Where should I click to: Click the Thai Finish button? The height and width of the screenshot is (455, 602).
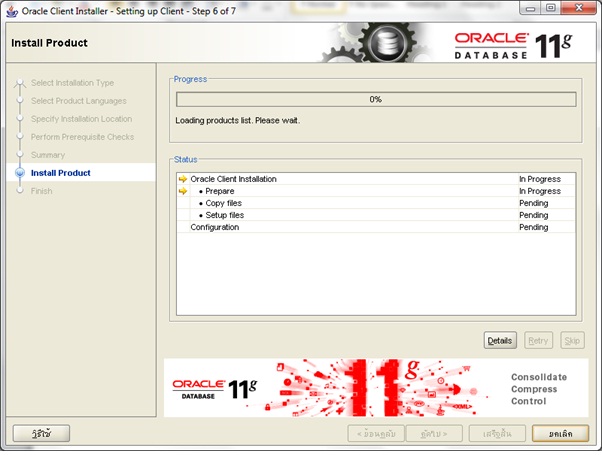click(x=497, y=433)
